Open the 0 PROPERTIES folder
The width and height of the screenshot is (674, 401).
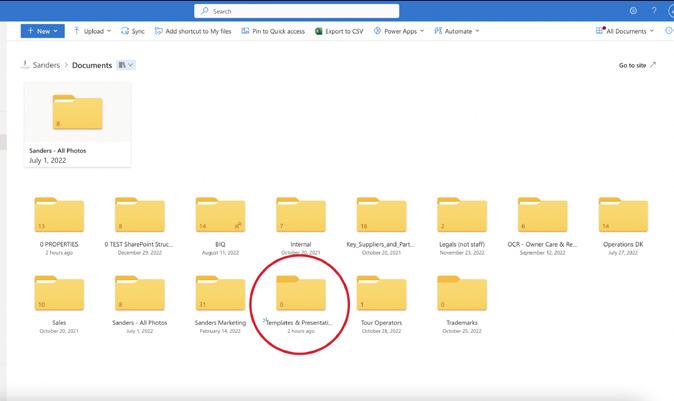tap(59, 215)
